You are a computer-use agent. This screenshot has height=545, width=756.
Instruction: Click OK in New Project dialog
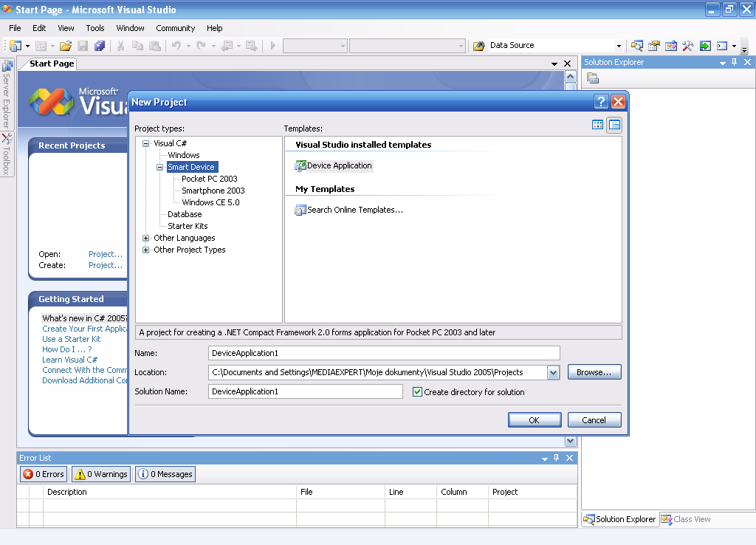(535, 420)
